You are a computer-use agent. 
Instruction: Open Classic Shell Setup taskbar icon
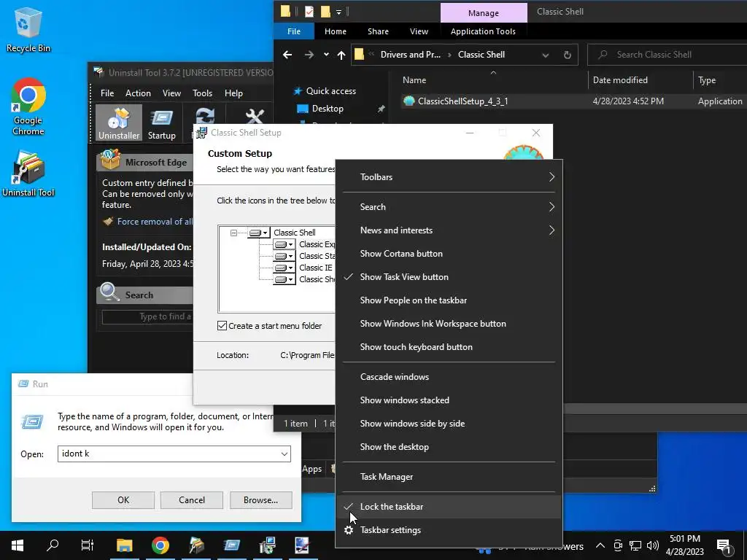point(267,545)
